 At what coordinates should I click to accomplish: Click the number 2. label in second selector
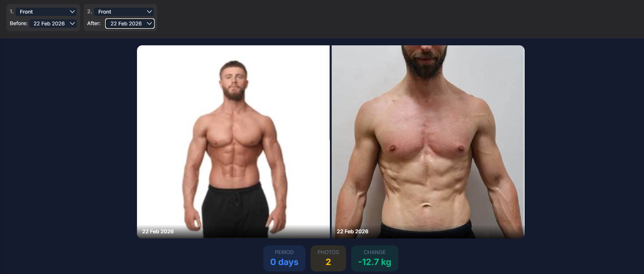click(89, 12)
